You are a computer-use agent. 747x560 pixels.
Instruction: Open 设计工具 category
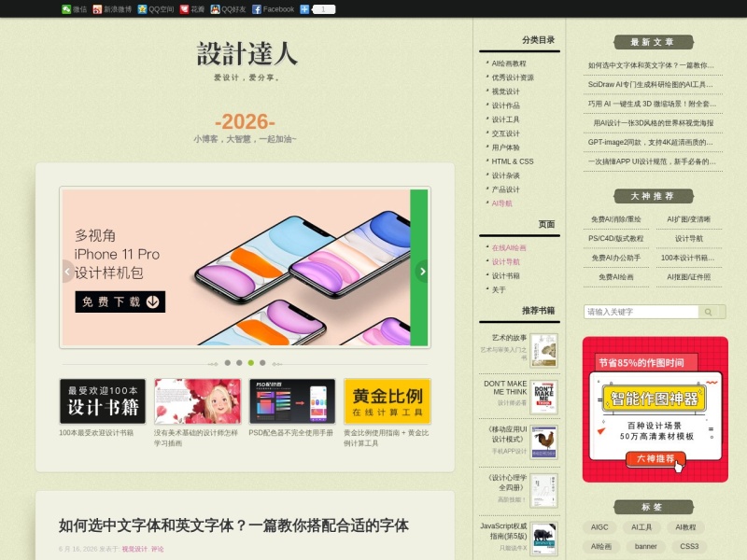505,119
